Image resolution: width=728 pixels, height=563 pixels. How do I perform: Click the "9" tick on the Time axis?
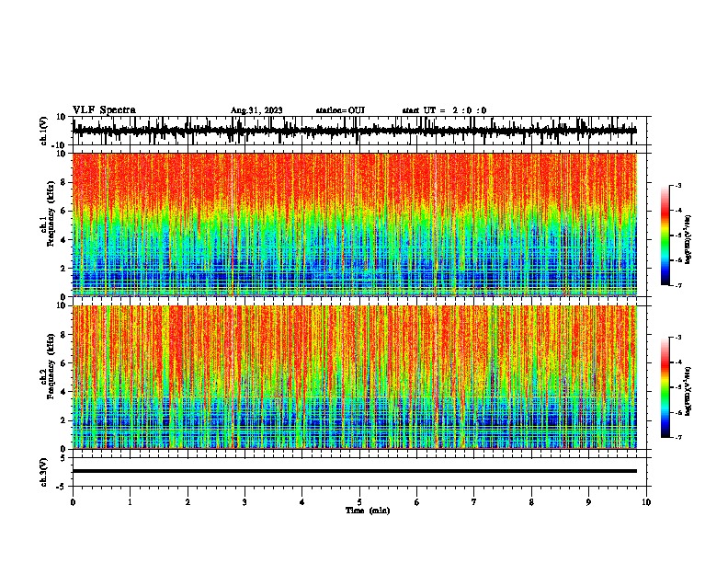tap(588, 502)
